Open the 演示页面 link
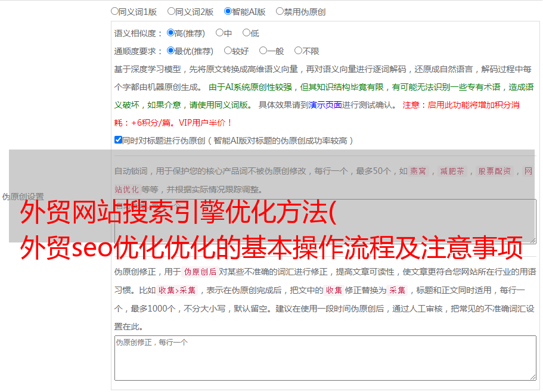The height and width of the screenshot is (392, 543). pos(325,105)
